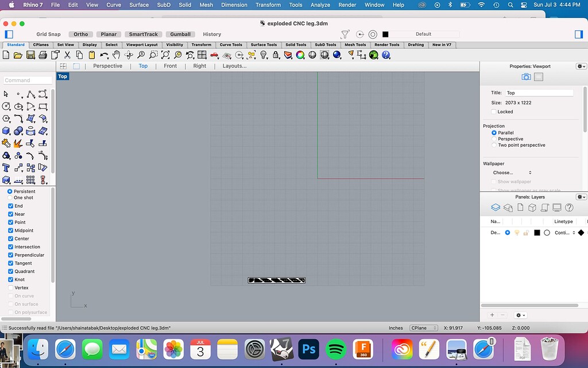Click the black current layer color in toolbar
This screenshot has width=588, height=368.
385,34
